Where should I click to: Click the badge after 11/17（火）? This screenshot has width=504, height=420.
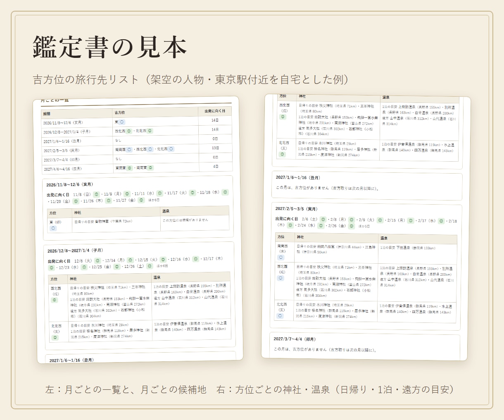click(x=193, y=193)
